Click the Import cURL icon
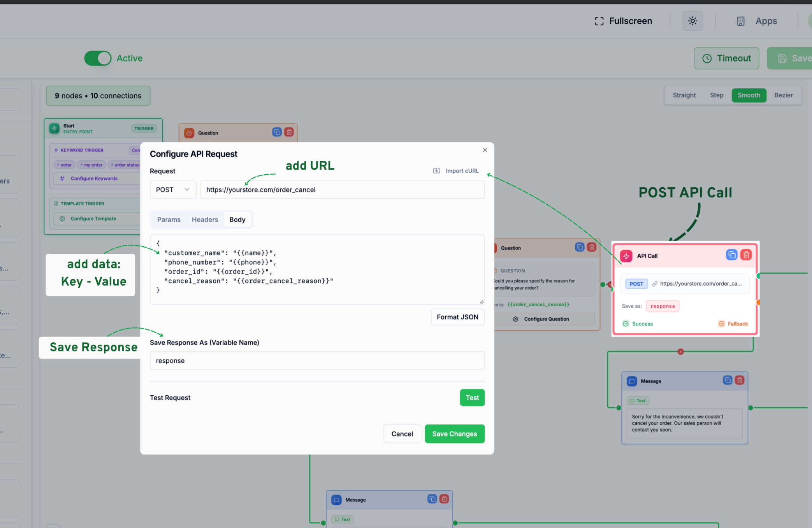 coord(437,171)
